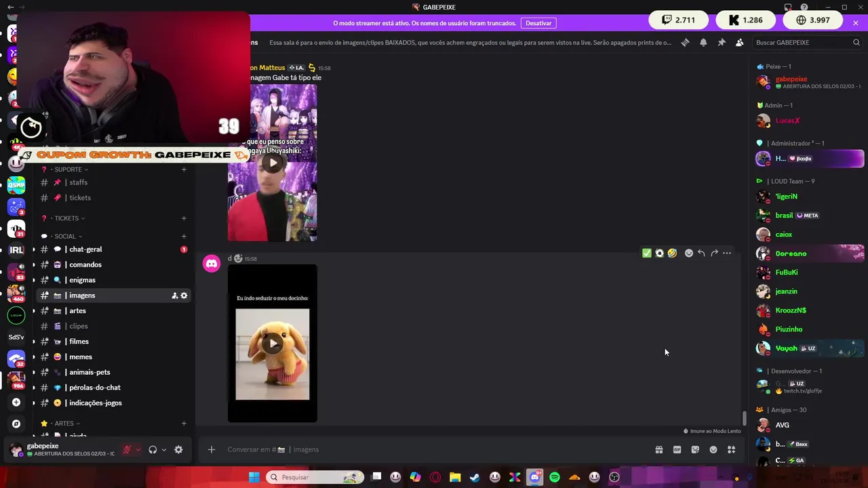
Task: Show pinned messages in channel header
Action: coord(722,42)
